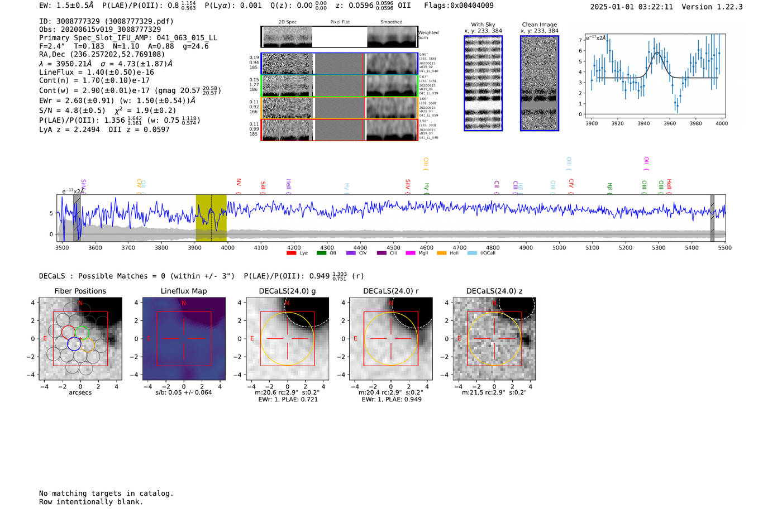
Task: Open the Gaussian emission line fit plot
Action: 654,76
